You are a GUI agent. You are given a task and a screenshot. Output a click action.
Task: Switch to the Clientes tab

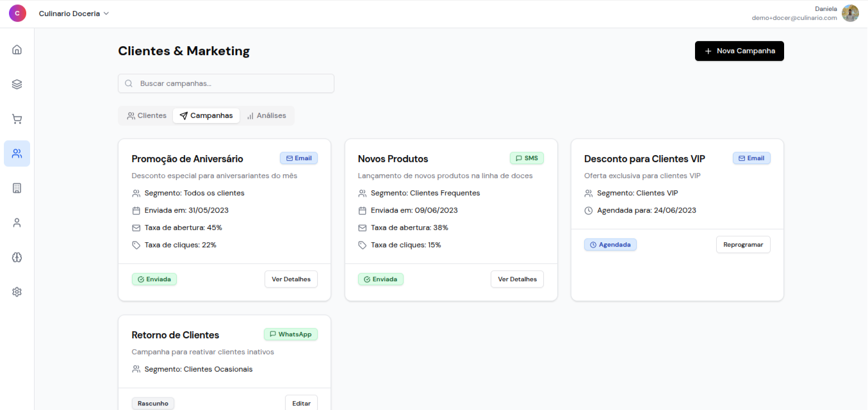[x=147, y=115]
